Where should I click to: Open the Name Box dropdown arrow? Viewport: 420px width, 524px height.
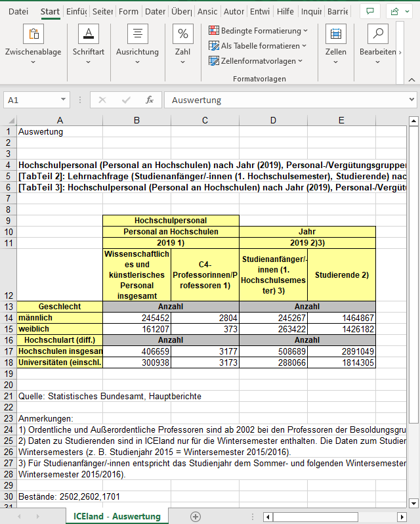tap(64, 100)
